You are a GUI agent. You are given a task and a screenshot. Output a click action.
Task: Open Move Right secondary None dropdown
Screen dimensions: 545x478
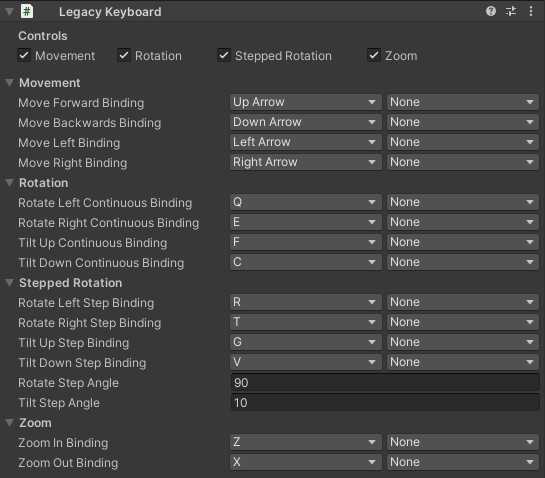click(x=463, y=162)
